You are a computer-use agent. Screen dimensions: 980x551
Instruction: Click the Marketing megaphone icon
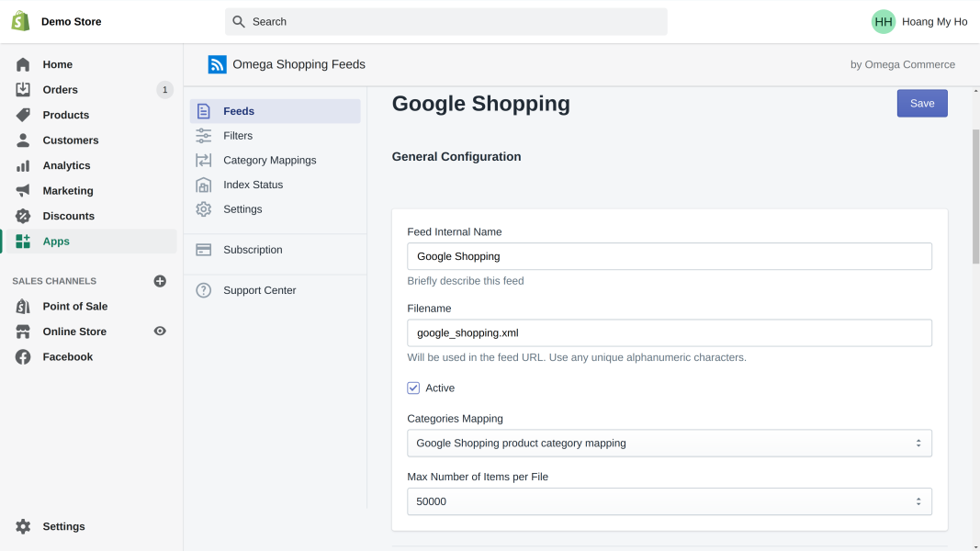tap(23, 190)
